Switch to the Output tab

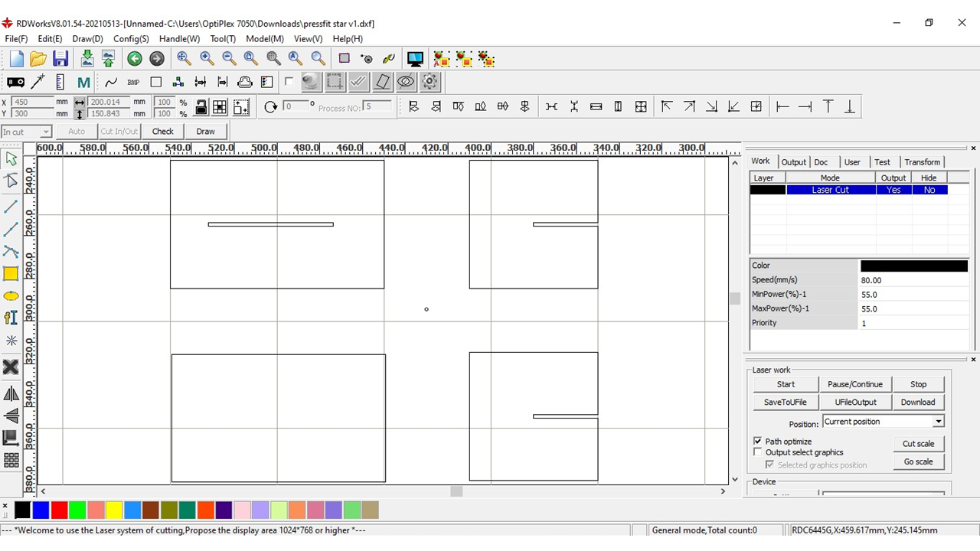point(793,162)
